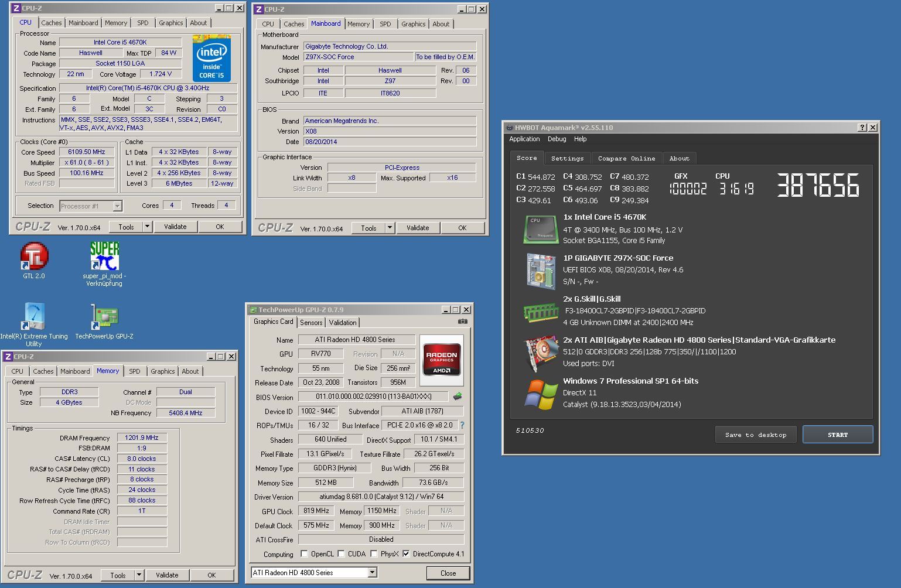Click Aquamark Windows logo icon
Image resolution: width=901 pixels, height=588 pixels.
(540, 394)
